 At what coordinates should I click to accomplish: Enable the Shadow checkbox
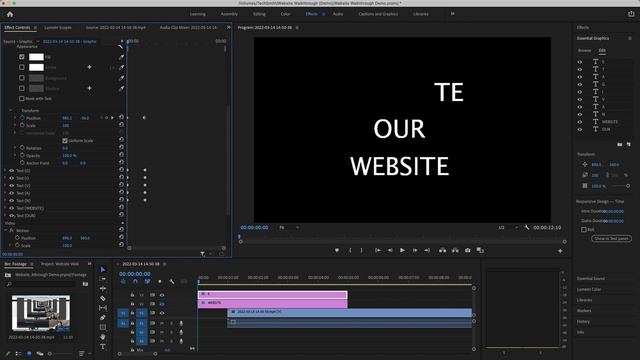tap(22, 88)
